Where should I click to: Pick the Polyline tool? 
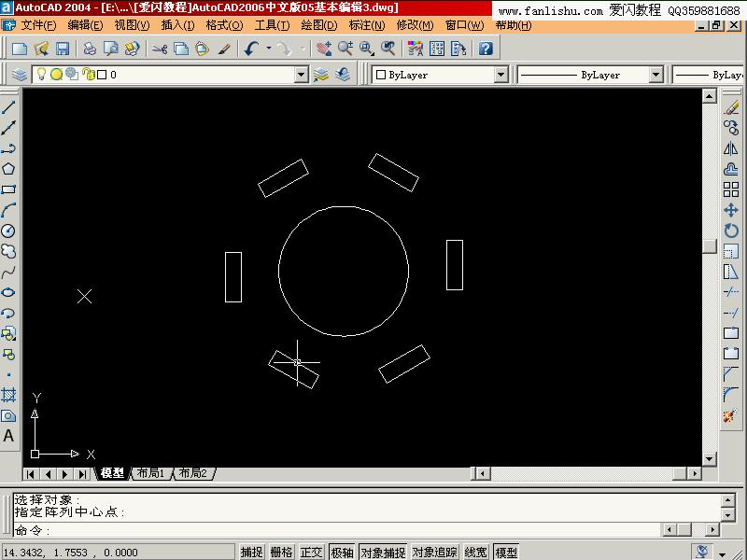(x=8, y=148)
